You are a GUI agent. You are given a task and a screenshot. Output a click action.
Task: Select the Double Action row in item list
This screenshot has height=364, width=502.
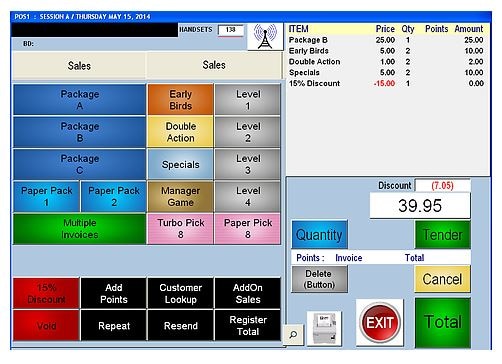point(386,62)
